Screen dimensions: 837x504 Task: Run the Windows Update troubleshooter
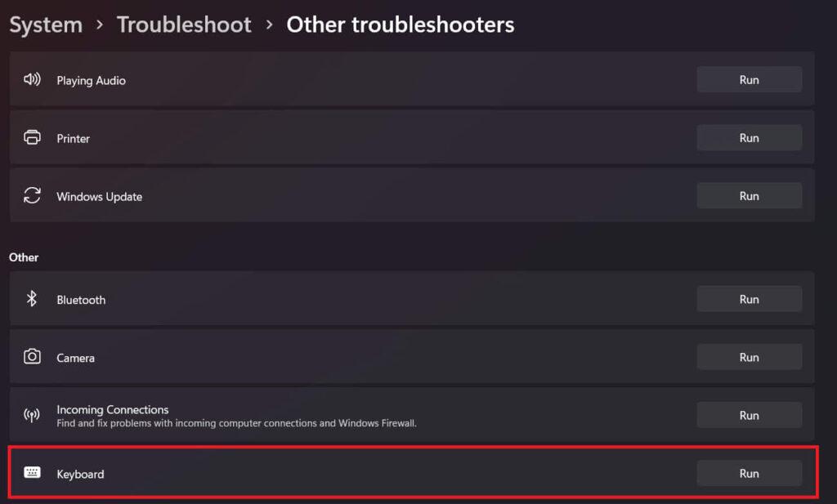(749, 196)
